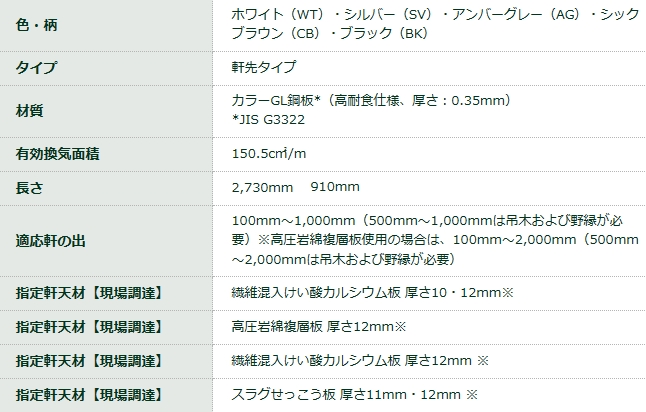Click the *JIS G3322 note
This screenshot has height=412, width=646.
(268, 120)
